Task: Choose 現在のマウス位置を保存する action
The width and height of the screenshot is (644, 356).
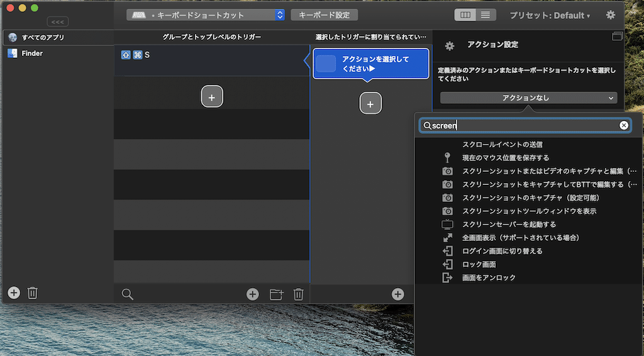Action: point(529,158)
